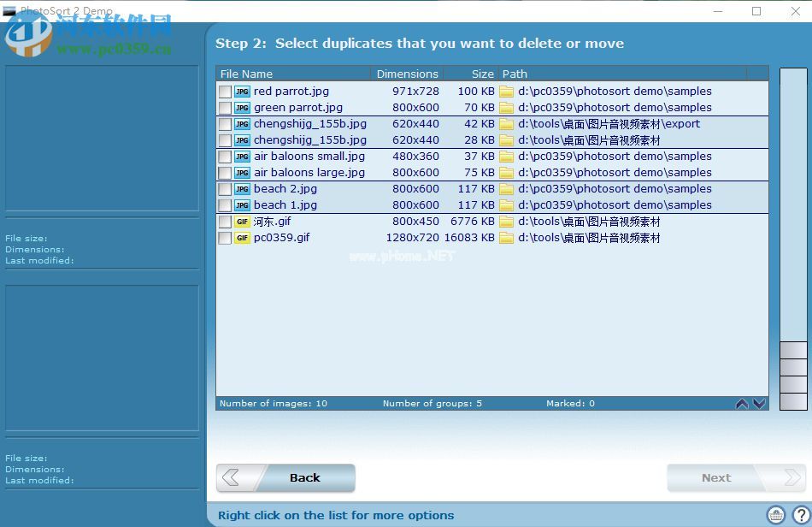Viewport: 812px width, 527px height.
Task: Click the GIF icon beside pc0359.gif
Action: (242, 238)
